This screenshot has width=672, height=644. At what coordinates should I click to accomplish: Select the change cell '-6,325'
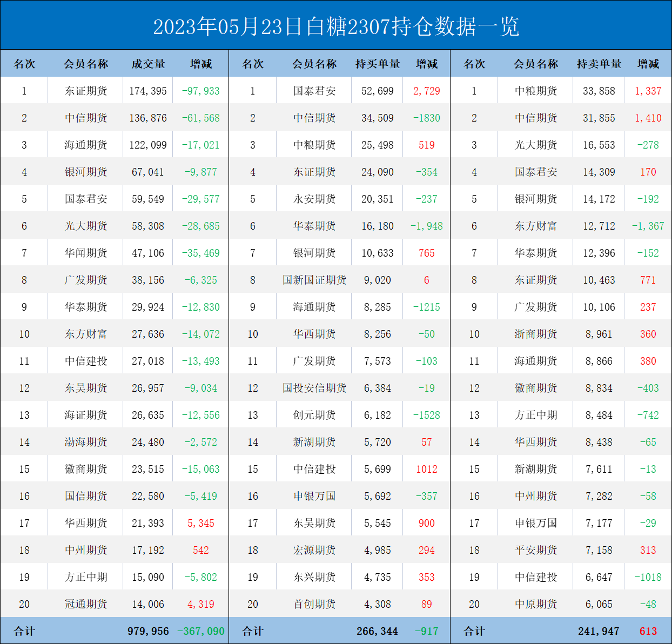pyautogui.click(x=201, y=280)
